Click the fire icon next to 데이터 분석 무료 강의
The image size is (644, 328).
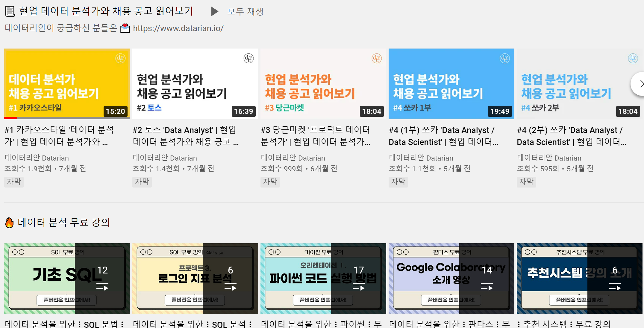(x=10, y=222)
